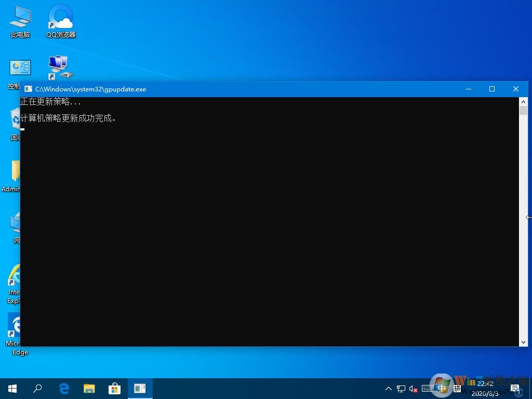This screenshot has height=399, width=532.
Task: Open the 网络 (Network) desktop icon
Action: click(x=16, y=223)
